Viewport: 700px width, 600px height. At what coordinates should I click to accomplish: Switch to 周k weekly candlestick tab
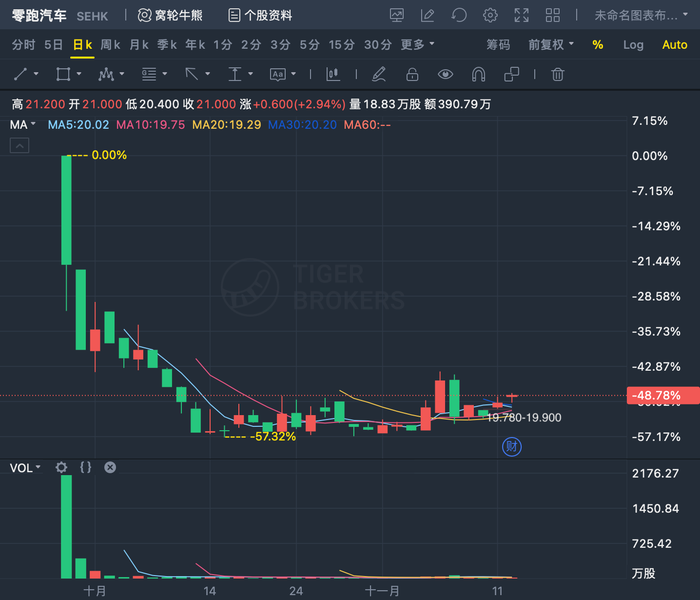click(111, 45)
